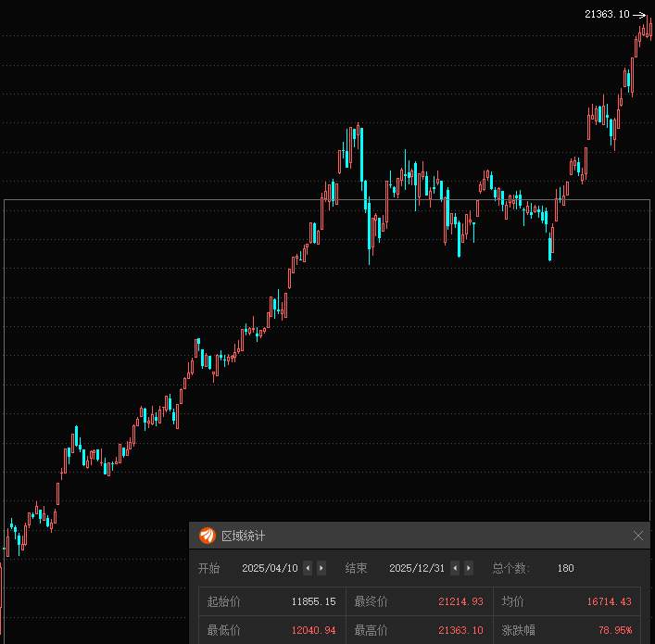Viewport: 655px width, 644px height.
Task: Click the arrow marker beside the 21363.10 label
Action: point(639,14)
